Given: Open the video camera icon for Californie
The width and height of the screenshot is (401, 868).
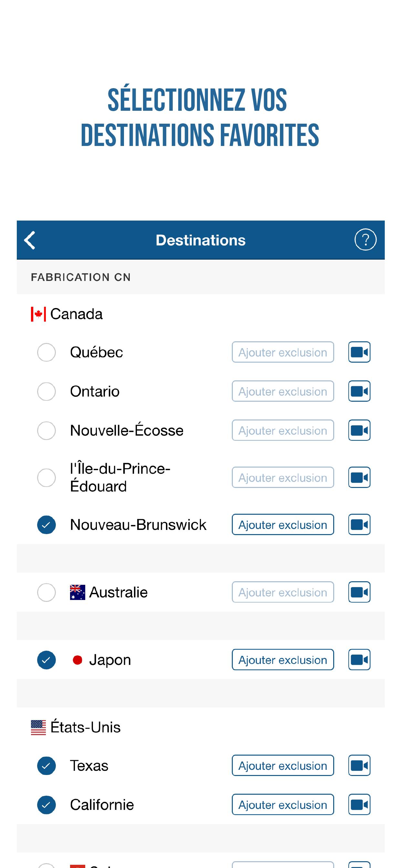Looking at the screenshot, I should click(x=359, y=805).
